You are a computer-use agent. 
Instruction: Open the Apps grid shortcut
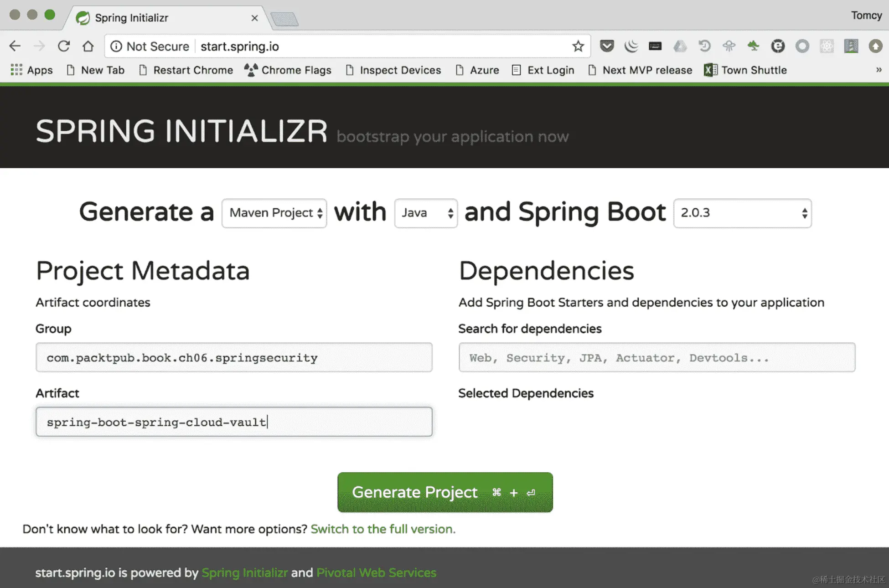click(31, 70)
